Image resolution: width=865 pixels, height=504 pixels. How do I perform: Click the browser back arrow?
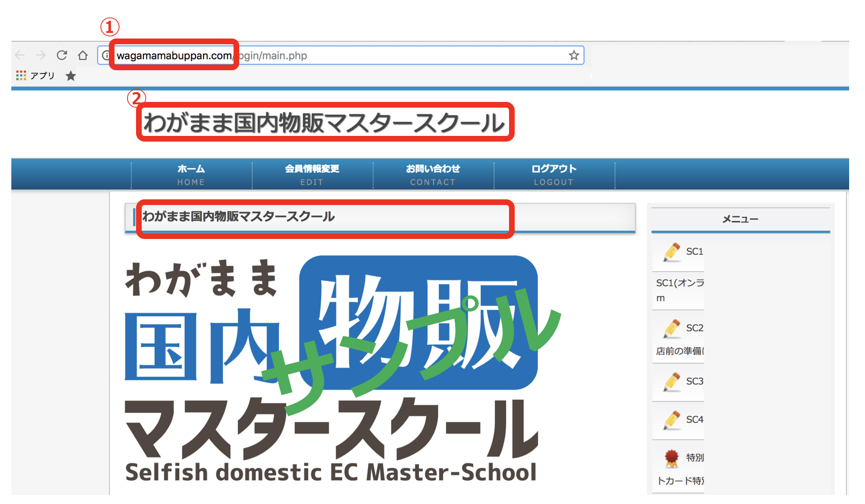[x=20, y=55]
